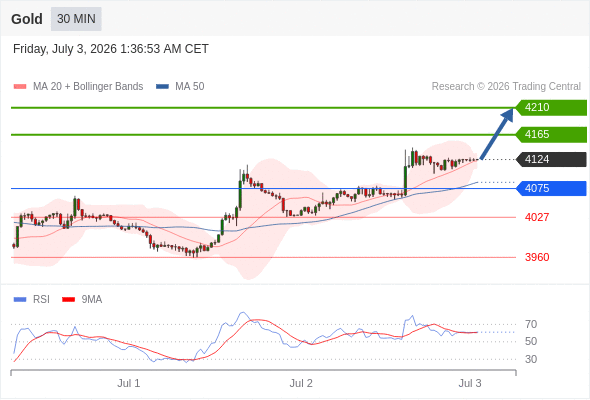Click the 4210 resistance level tag
590x400 pixels.
pos(551,108)
